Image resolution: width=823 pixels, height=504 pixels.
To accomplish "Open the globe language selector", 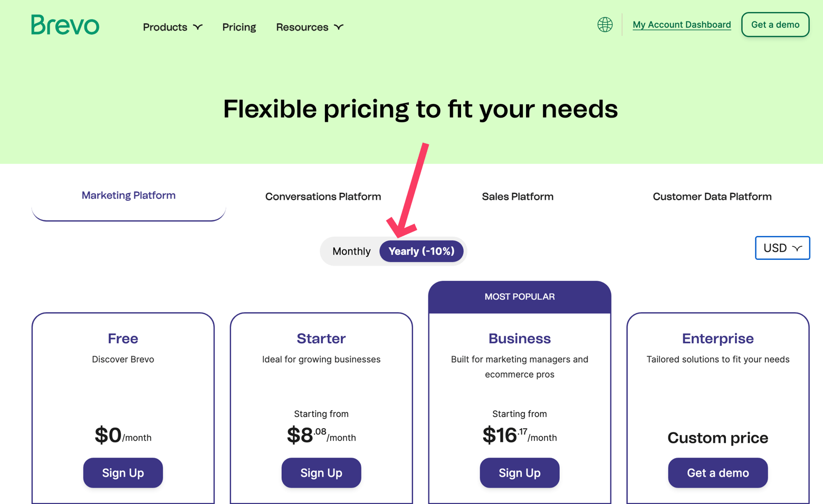I will click(605, 25).
